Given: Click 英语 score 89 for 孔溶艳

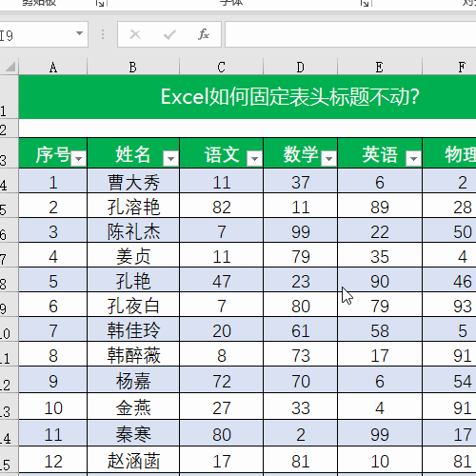Looking at the screenshot, I should tap(380, 206).
